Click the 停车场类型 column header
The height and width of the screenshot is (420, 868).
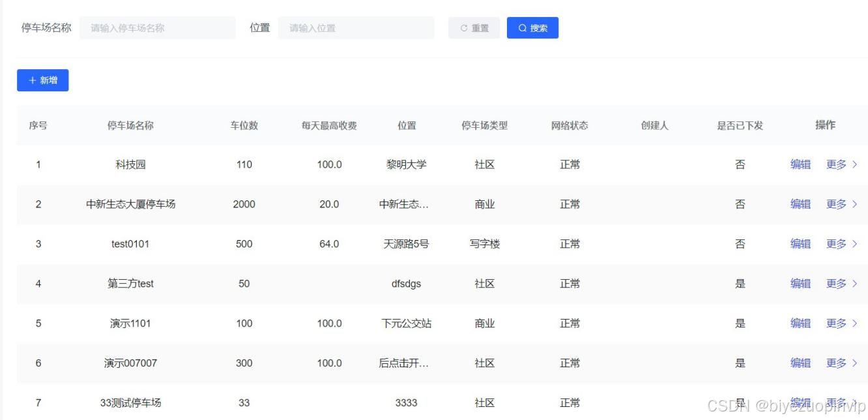pyautogui.click(x=484, y=125)
